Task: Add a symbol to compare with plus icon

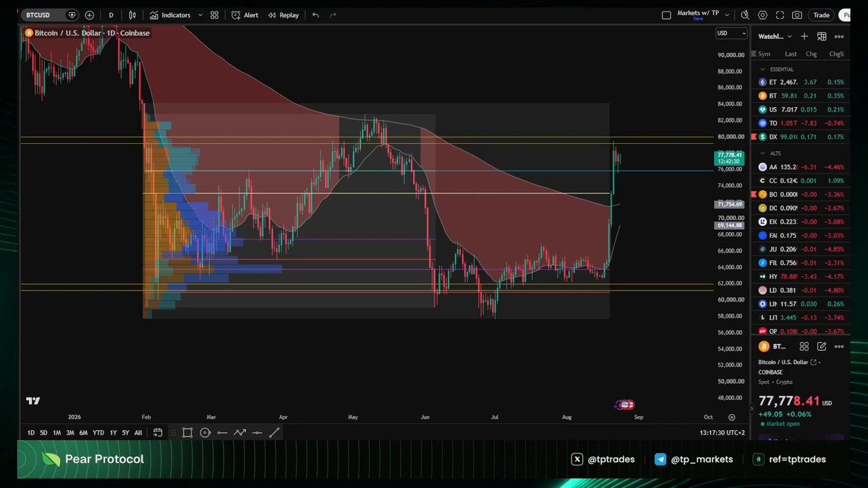Action: tap(90, 14)
